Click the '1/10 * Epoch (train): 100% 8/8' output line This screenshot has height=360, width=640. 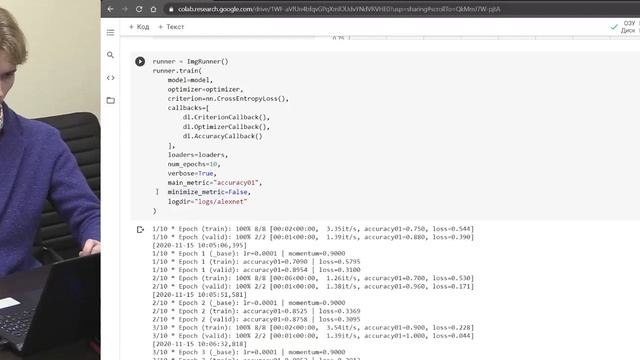tap(313, 229)
